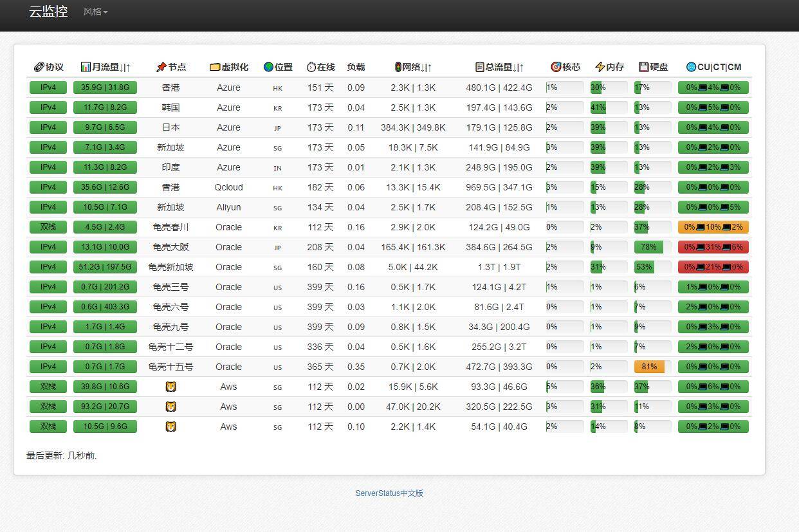Click the folder icon beside 虚拟化 header
The height and width of the screenshot is (532, 799).
tap(215, 67)
